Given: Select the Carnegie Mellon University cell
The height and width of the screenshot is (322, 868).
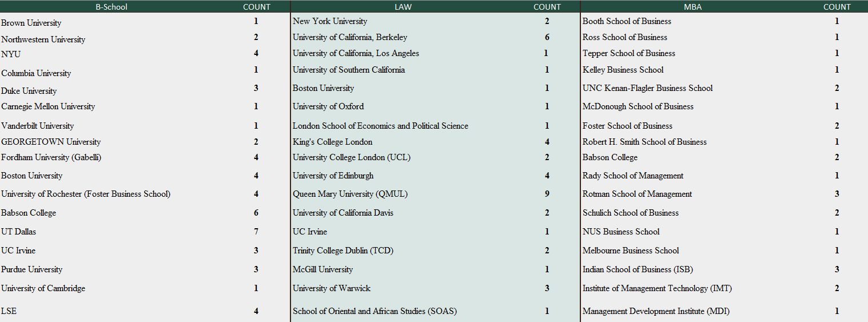Looking at the screenshot, I should point(48,106).
